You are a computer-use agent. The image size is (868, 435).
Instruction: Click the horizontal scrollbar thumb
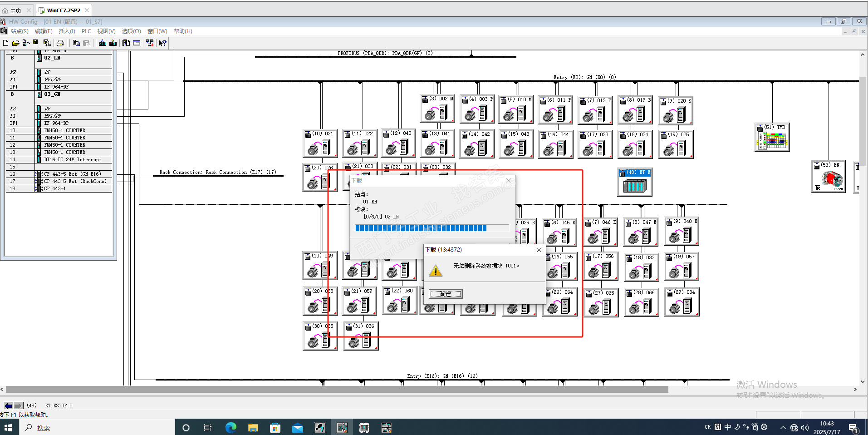[337, 390]
